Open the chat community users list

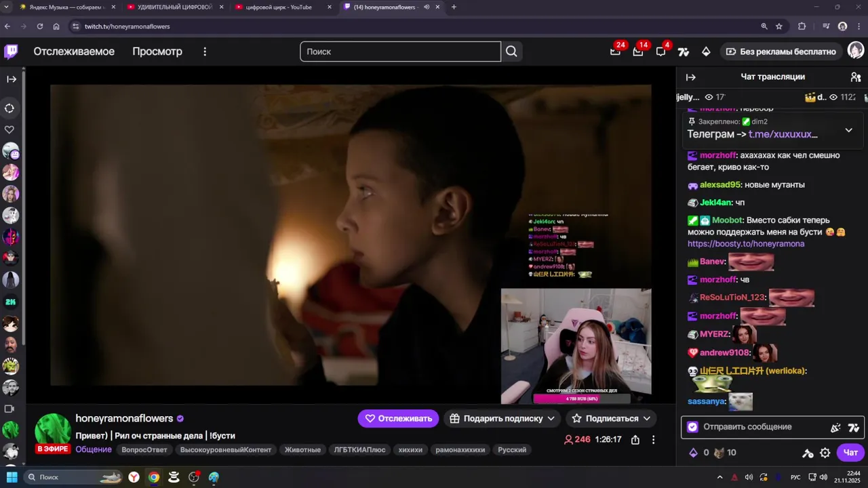pyautogui.click(x=856, y=77)
